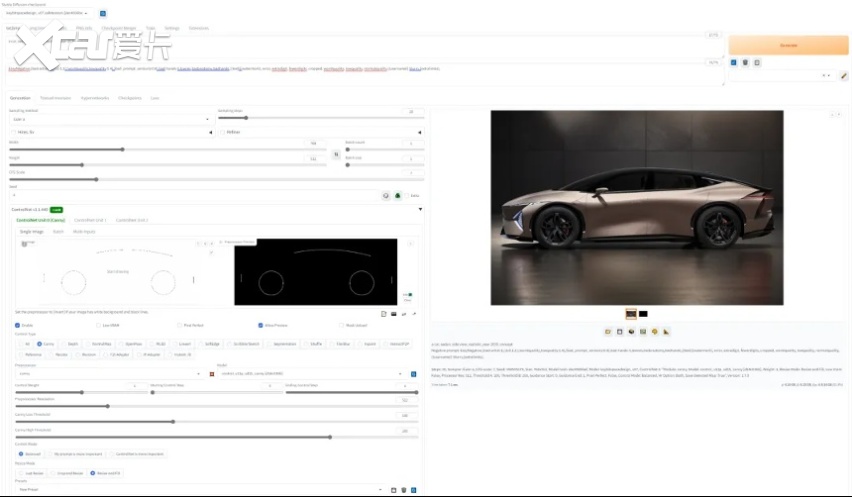
Task: Run preprocessor with the explosion icon
Action: 211,374
